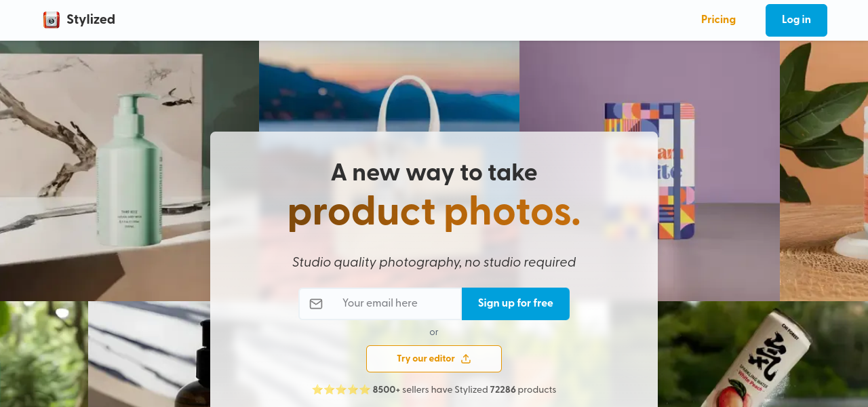Select the dark pump bottle photo
Viewport: 868px width, 407px height.
pos(149,354)
